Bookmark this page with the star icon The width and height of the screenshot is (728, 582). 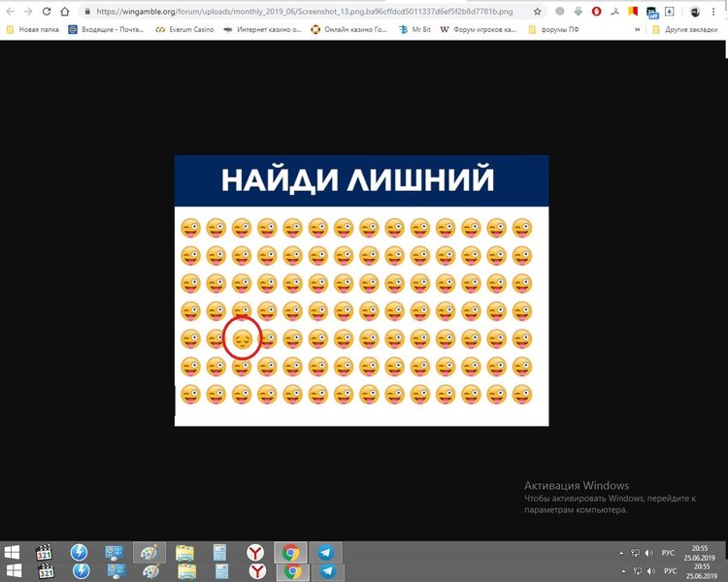pos(538,12)
